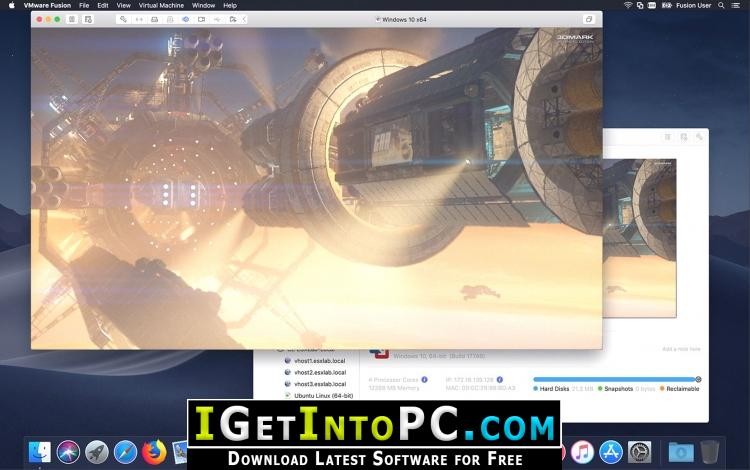Image resolution: width=750 pixels, height=470 pixels.
Task: Click the VMware Fusion menu bar status icon
Action: click(x=640, y=5)
